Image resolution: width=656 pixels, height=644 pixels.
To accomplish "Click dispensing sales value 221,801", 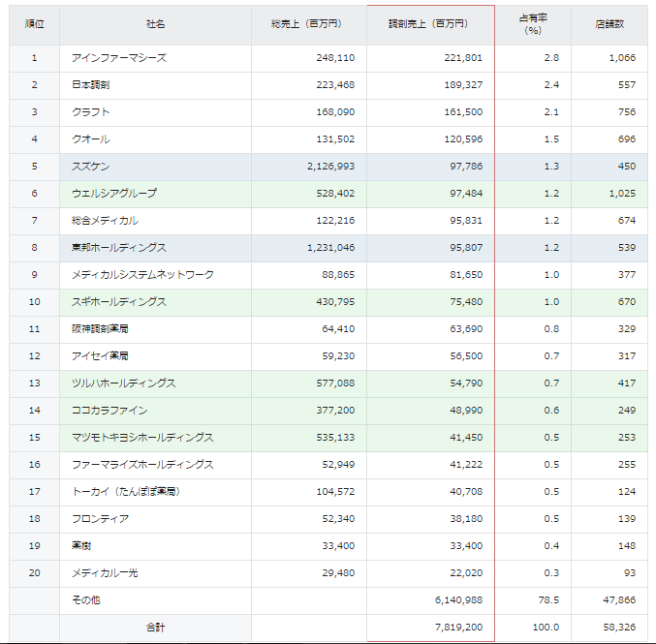I will point(463,58).
